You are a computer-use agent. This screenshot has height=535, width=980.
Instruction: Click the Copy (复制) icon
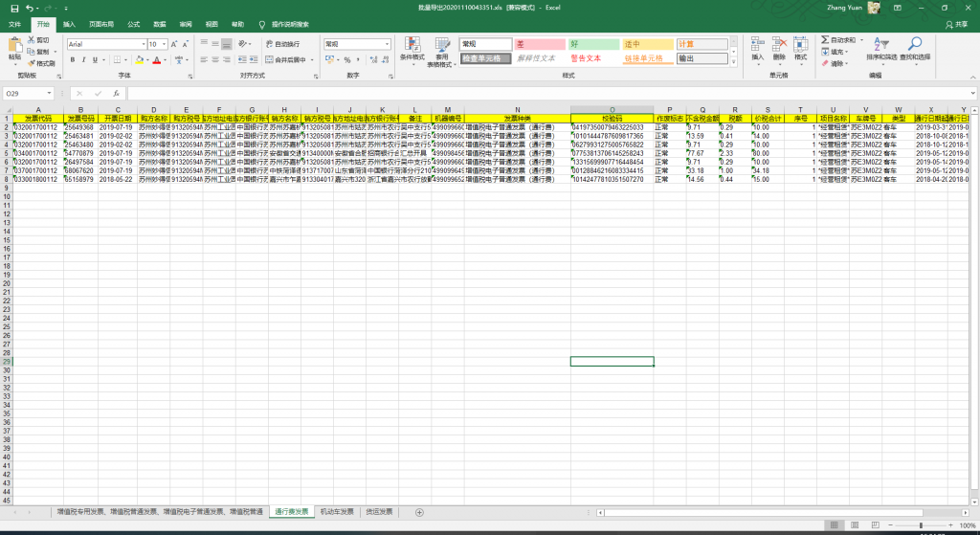click(32, 52)
